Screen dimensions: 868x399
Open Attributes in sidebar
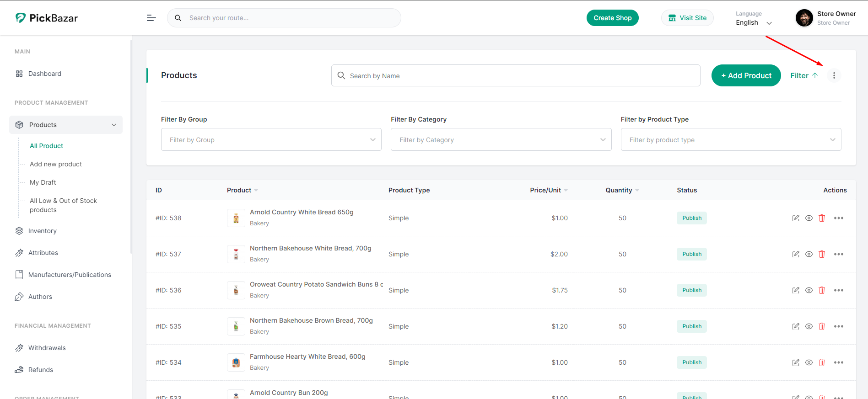(x=43, y=253)
